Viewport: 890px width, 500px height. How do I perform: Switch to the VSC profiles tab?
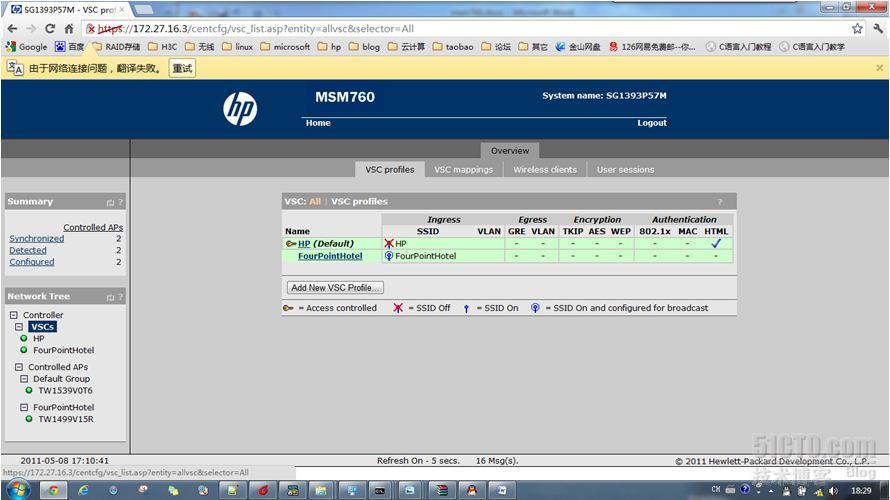point(390,169)
